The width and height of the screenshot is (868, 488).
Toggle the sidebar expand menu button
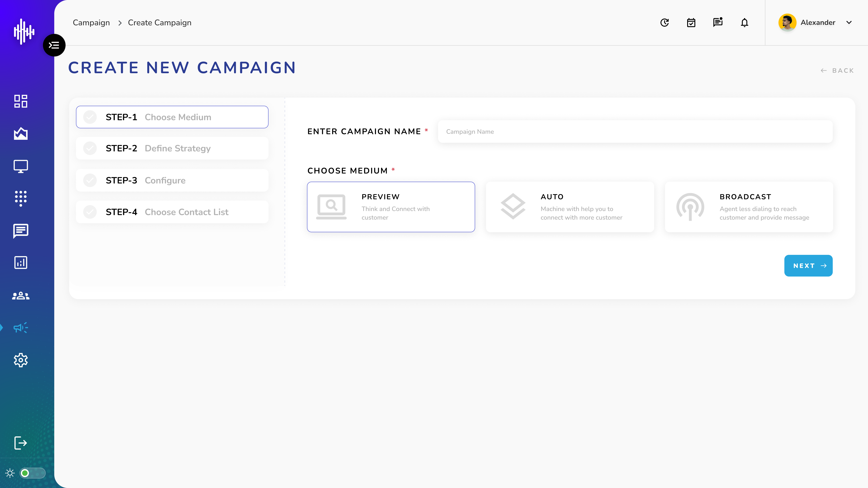point(54,45)
